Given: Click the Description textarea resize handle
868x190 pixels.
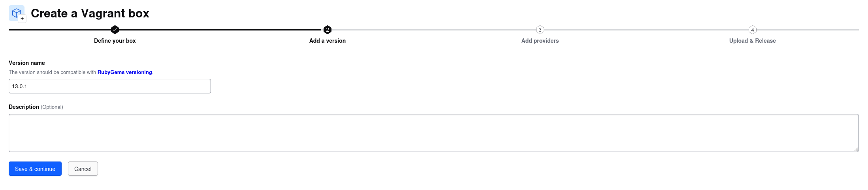Looking at the screenshot, I should tap(856, 149).
